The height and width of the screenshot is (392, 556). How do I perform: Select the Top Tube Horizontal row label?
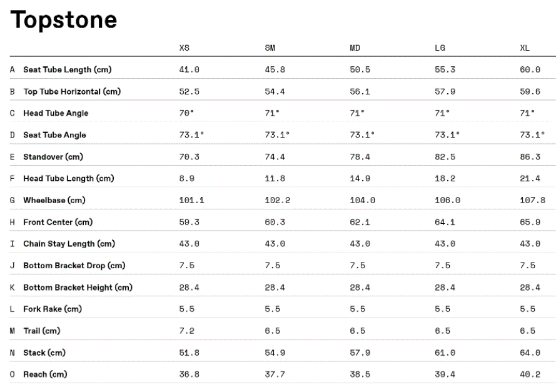click(x=72, y=91)
